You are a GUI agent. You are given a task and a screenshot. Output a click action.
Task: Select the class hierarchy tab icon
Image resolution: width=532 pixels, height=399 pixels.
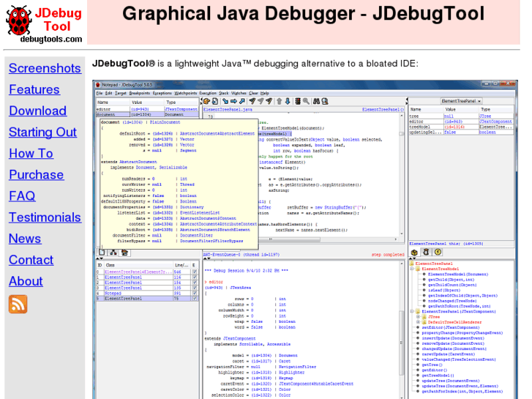point(113,253)
